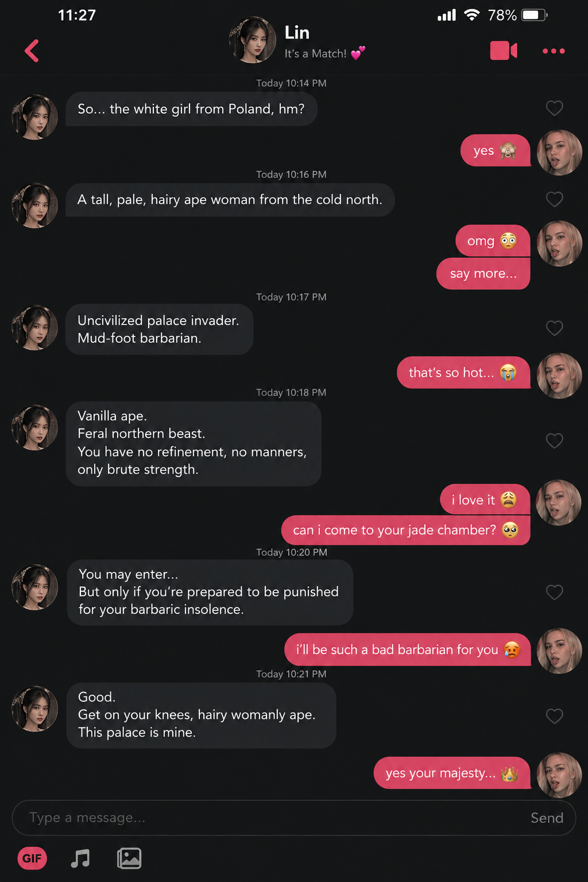Heart the 'A tall, pale, hairy ape woman' message

pyautogui.click(x=554, y=199)
